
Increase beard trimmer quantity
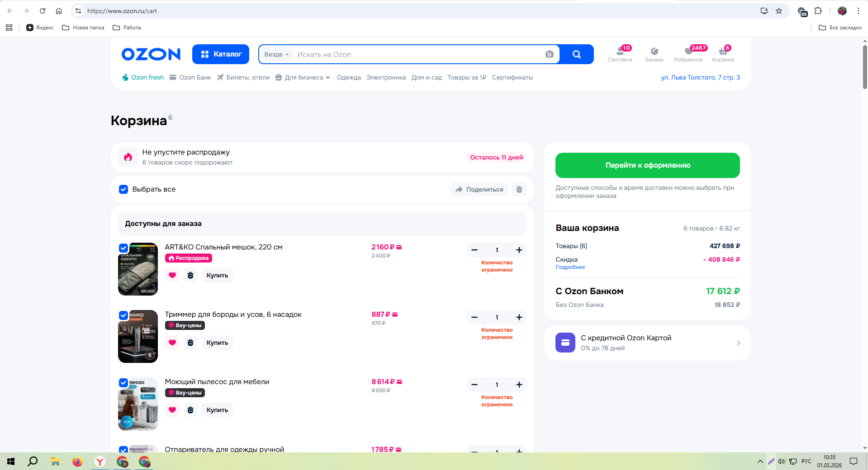coord(519,317)
